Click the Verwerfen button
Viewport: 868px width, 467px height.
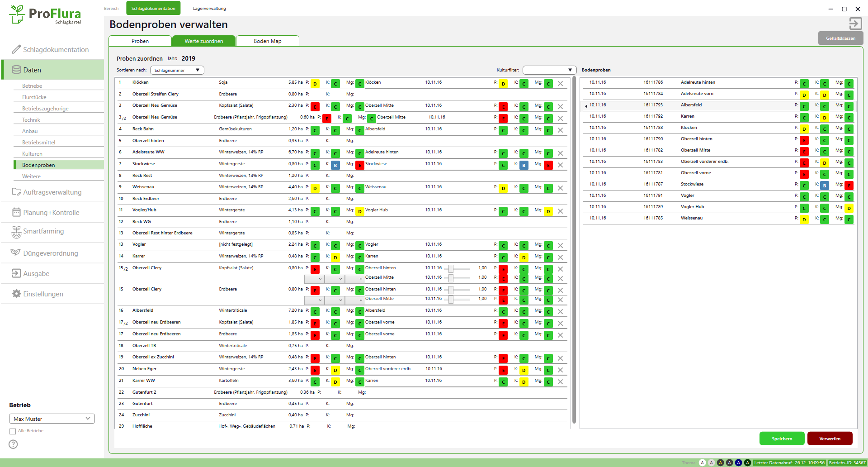pos(830,438)
